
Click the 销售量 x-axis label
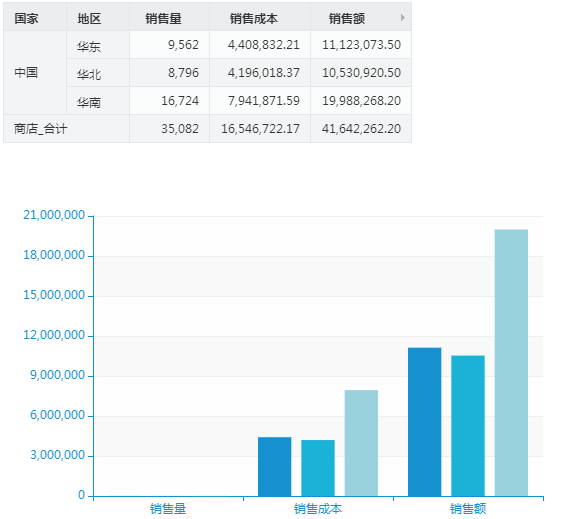click(x=168, y=509)
